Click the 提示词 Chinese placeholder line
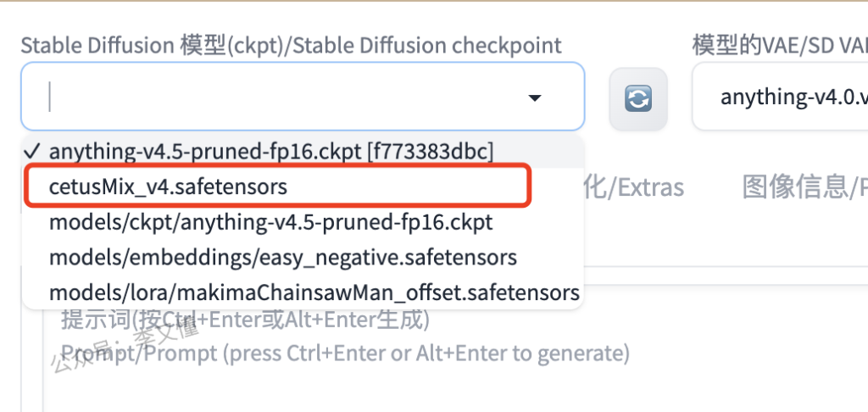This screenshot has height=412, width=868. tap(245, 320)
